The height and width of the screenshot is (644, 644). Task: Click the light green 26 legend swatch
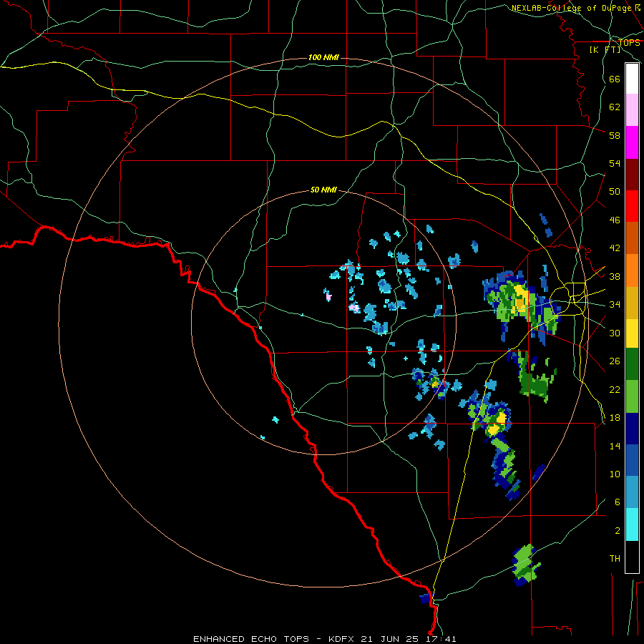click(x=632, y=396)
